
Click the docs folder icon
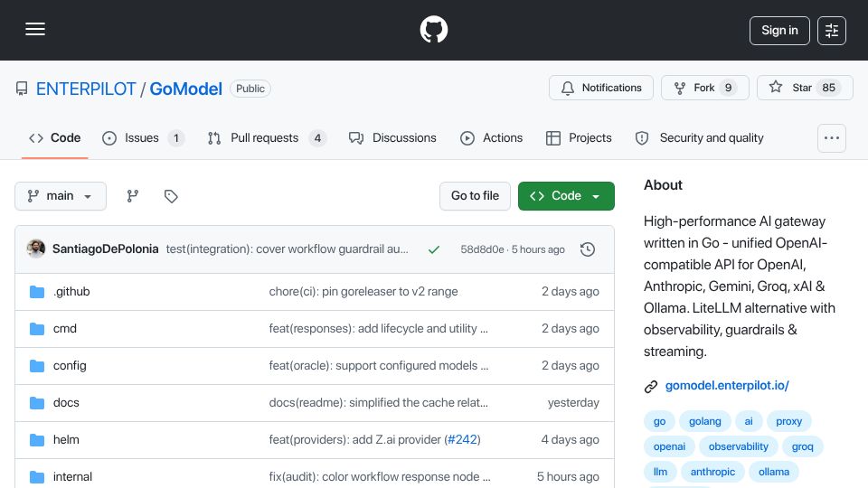coord(37,403)
